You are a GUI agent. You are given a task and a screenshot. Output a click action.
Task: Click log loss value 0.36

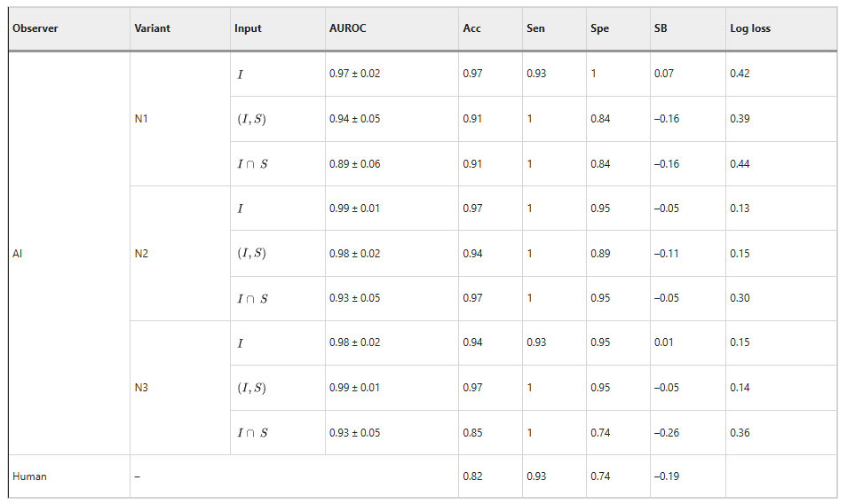click(x=740, y=433)
